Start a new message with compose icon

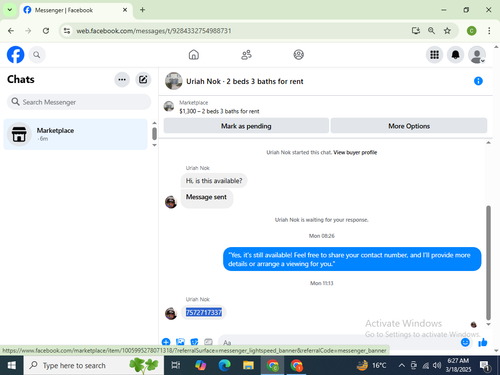(x=143, y=80)
